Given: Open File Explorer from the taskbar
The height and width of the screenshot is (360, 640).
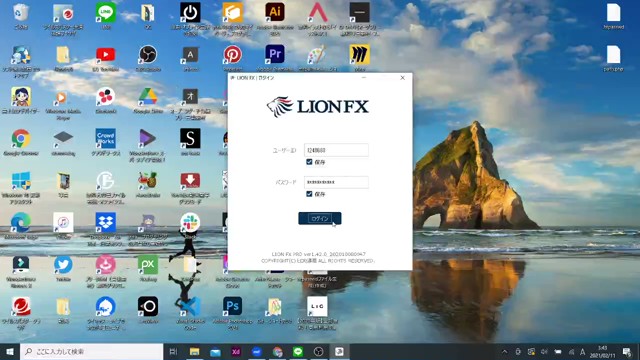Looking at the screenshot, I should (194, 351).
